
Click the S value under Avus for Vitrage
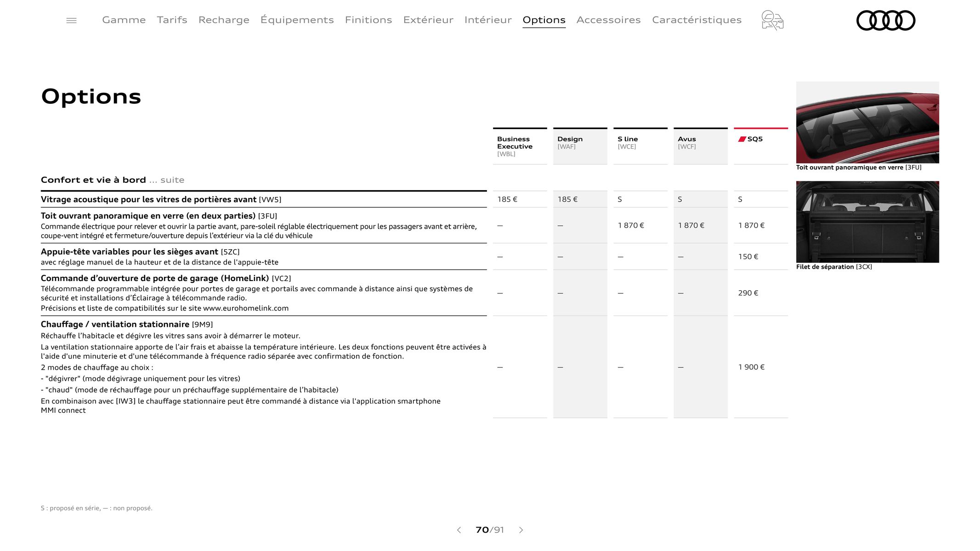(680, 199)
